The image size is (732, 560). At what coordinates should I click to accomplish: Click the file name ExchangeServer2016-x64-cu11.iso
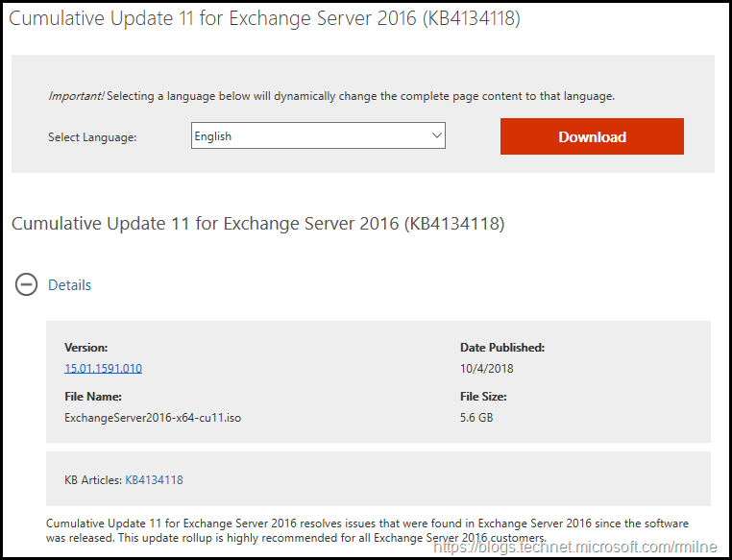click(x=153, y=417)
